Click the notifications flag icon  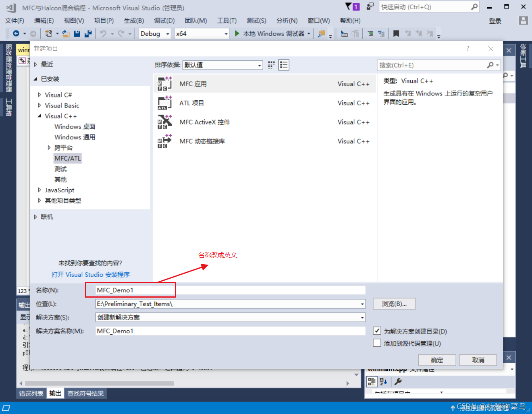click(x=349, y=6)
